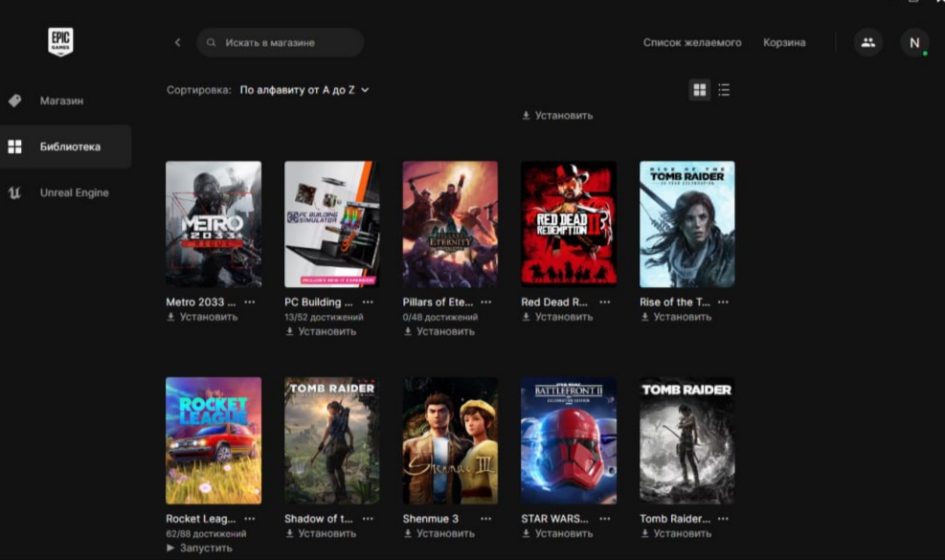
Task: Click '13/52 достижений' under PC Building
Action: point(325,317)
